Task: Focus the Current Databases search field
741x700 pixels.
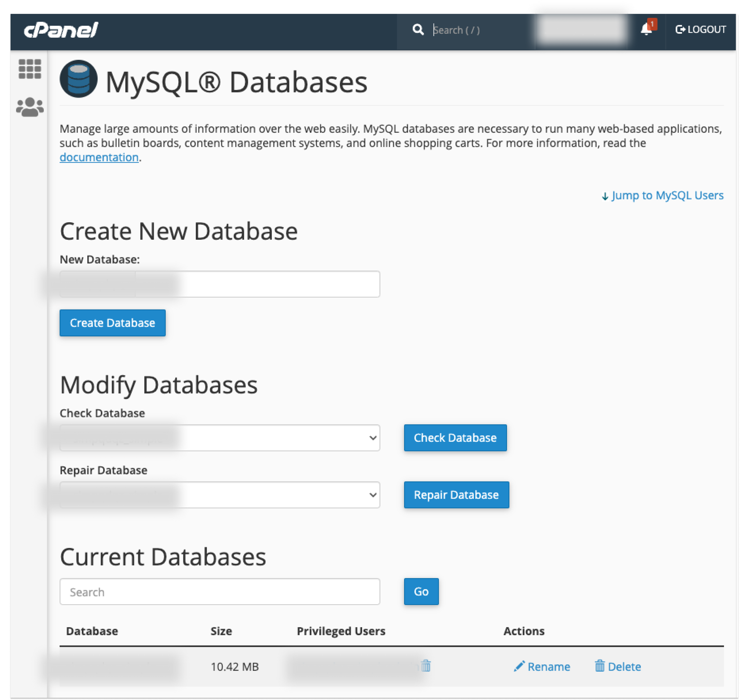Action: point(220,592)
